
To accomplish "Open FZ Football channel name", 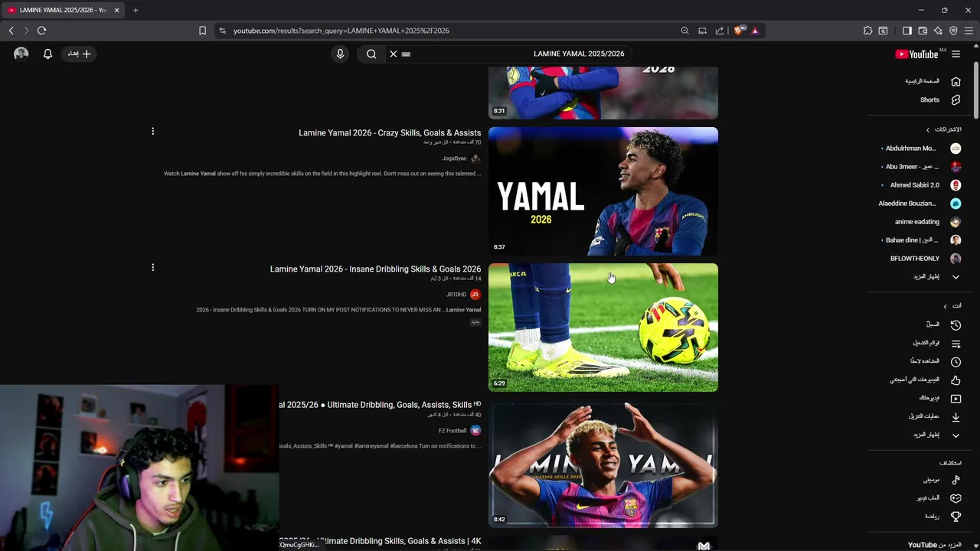I will coord(452,431).
